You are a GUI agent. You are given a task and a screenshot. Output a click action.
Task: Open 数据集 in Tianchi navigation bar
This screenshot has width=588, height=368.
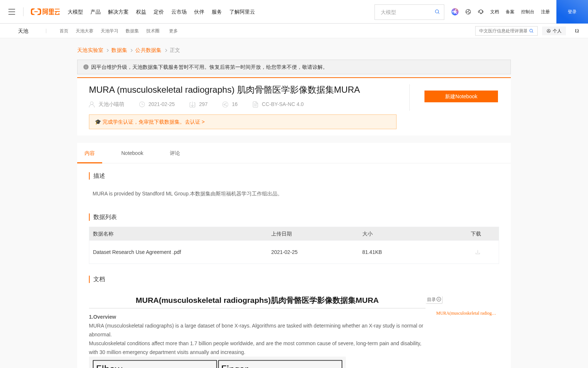coord(132,31)
